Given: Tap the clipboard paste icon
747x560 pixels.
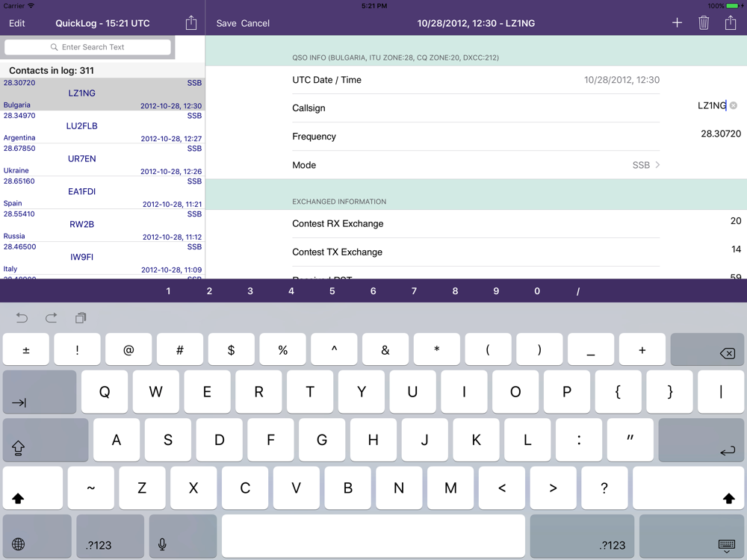Looking at the screenshot, I should [81, 318].
